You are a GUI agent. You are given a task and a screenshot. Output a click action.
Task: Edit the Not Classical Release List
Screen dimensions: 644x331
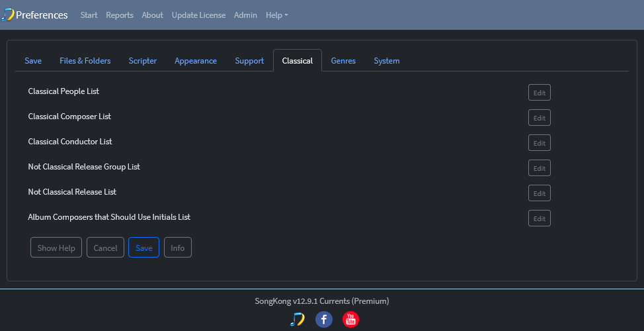[x=540, y=193]
